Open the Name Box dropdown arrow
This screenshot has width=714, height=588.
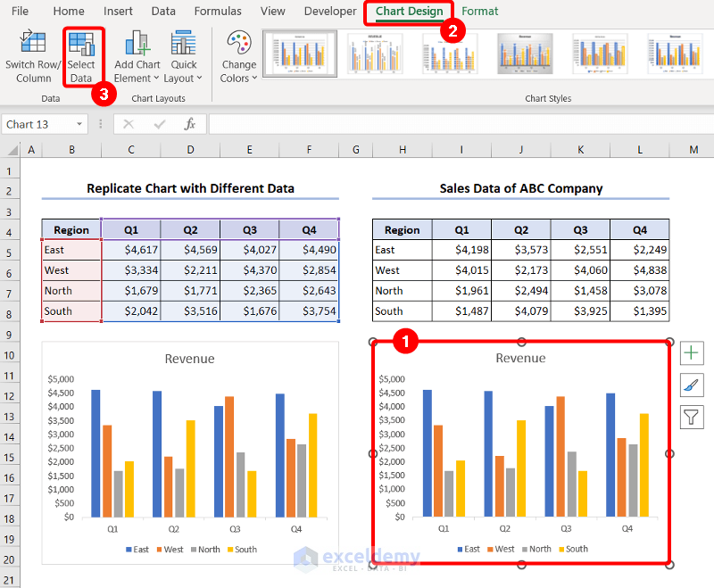[x=79, y=124]
